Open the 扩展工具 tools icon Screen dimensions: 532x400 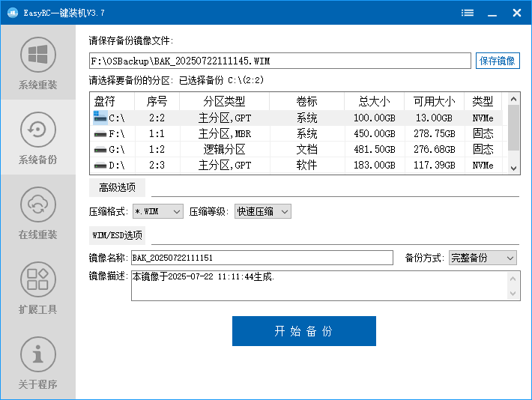click(37, 279)
